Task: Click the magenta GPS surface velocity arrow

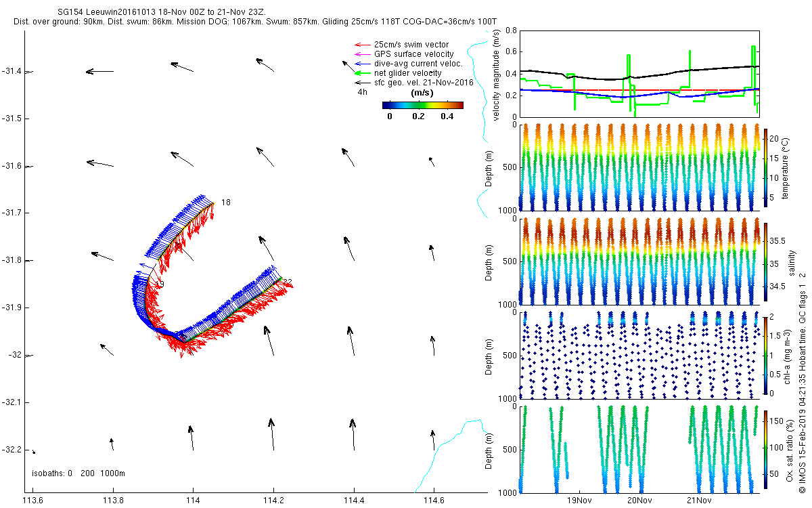Action: (x=361, y=54)
